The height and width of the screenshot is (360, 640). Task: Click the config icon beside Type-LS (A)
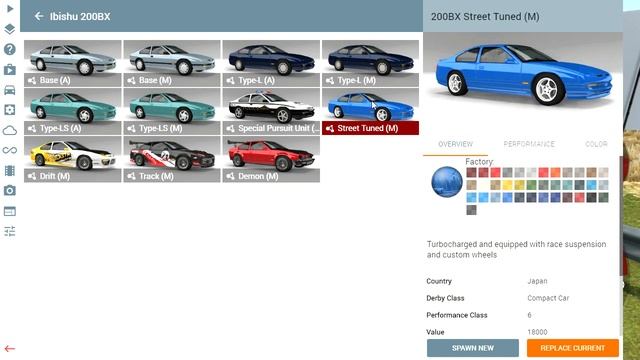coord(32,129)
